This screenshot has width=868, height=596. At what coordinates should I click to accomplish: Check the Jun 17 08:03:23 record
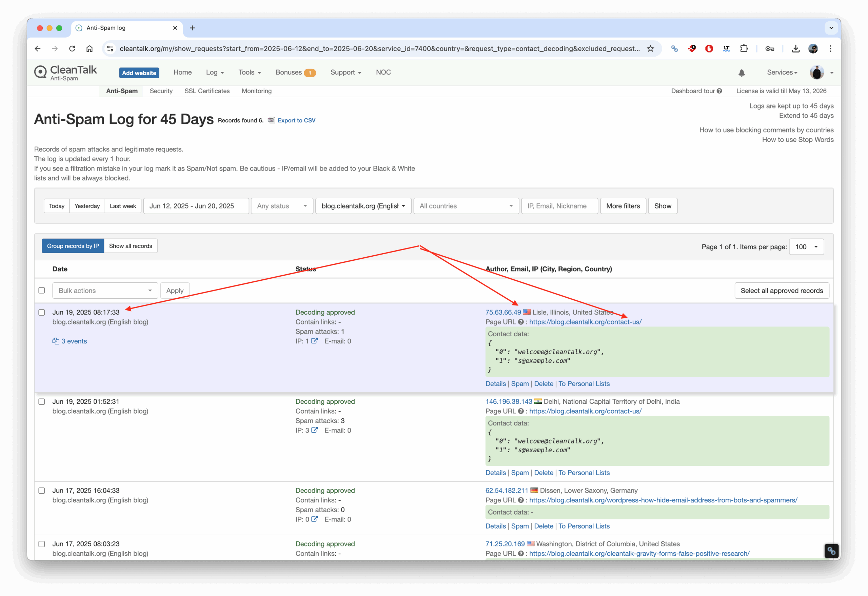tap(42, 544)
